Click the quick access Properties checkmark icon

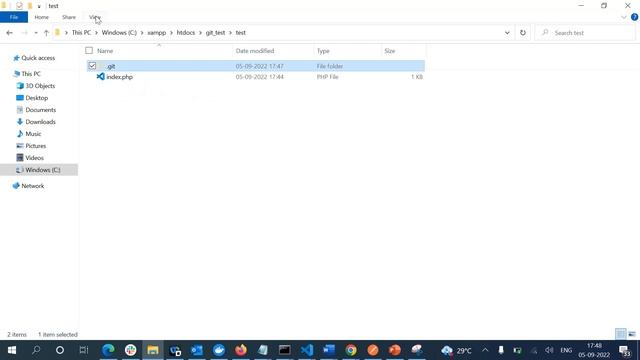pyautogui.click(x=19, y=6)
